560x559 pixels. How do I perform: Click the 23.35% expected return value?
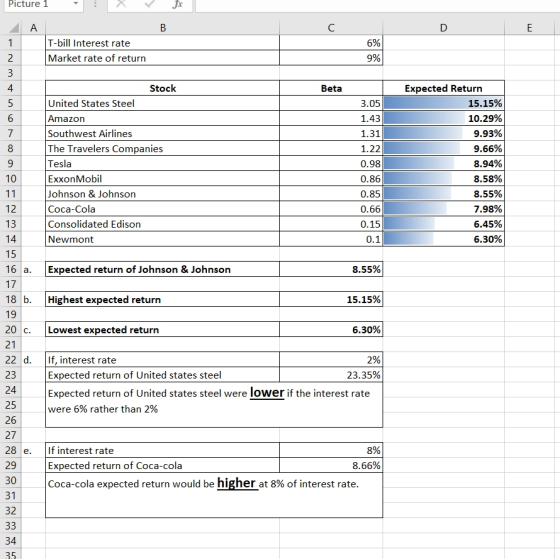[x=331, y=375]
